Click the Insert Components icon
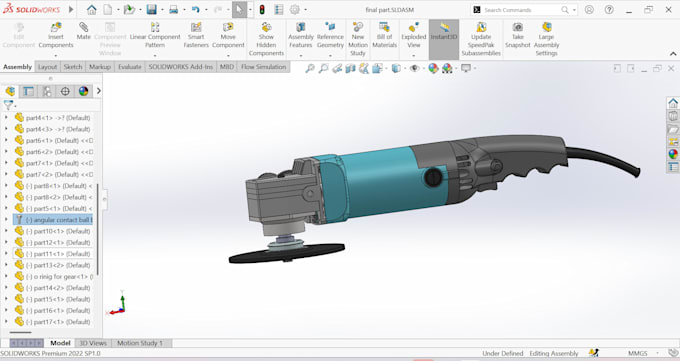The width and height of the screenshot is (680, 361). [x=56, y=28]
